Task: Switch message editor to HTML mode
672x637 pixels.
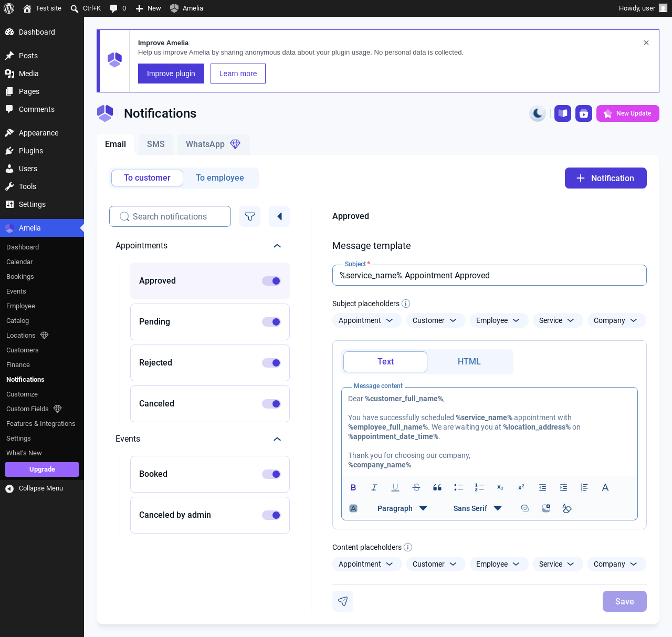Action: (x=469, y=362)
